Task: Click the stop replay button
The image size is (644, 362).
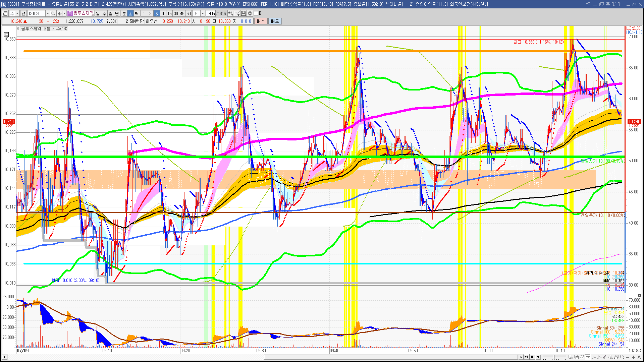Action: click(x=532, y=357)
